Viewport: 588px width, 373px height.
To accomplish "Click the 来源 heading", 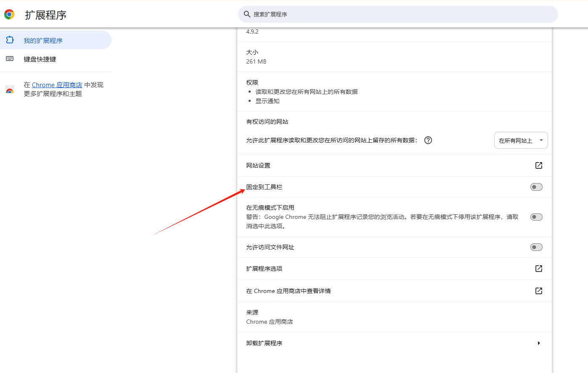I will 252,312.
